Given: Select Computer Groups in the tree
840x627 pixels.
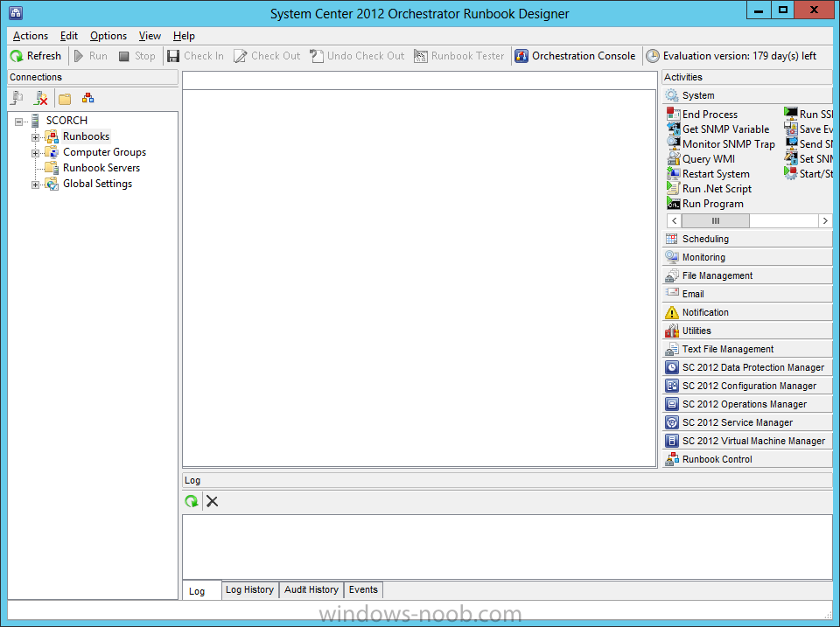Looking at the screenshot, I should 104,152.
